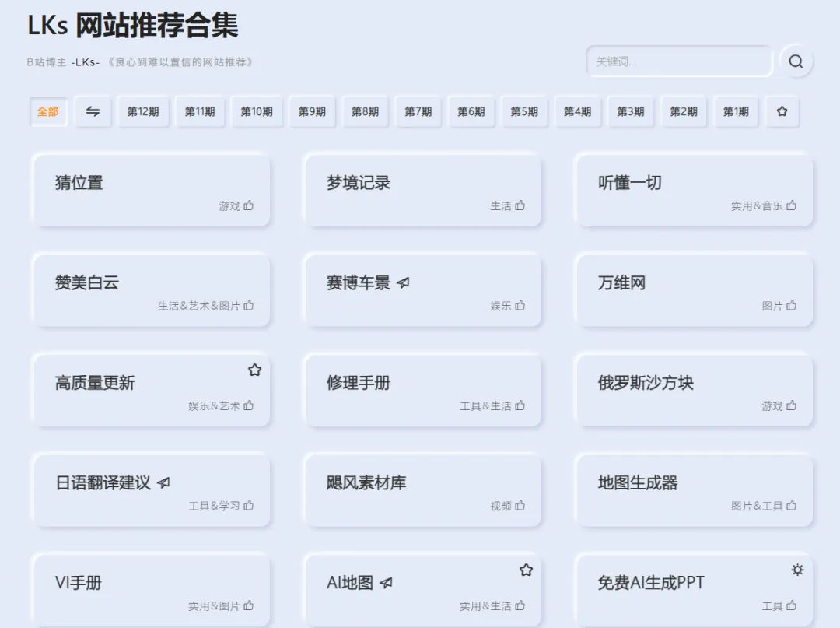Screen dimensions: 840x628
Task: Like the 猜位置 card thumbs-up
Action: coord(249,205)
